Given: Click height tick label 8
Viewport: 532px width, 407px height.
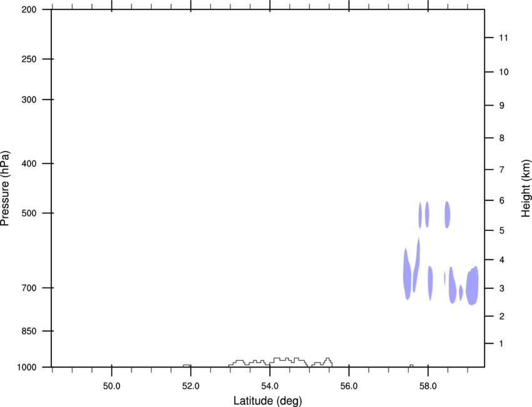Looking at the screenshot, I should pos(502,138).
